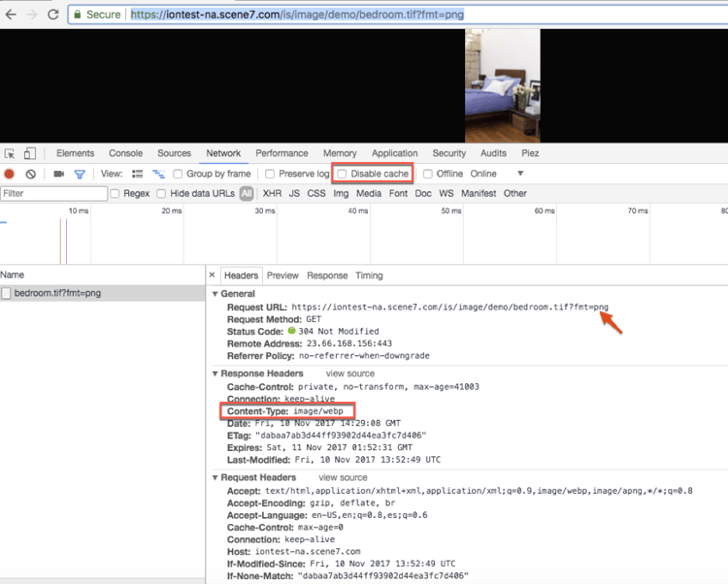Activate the inspect element picker icon
This screenshot has width=728, height=584.
tap(10, 153)
